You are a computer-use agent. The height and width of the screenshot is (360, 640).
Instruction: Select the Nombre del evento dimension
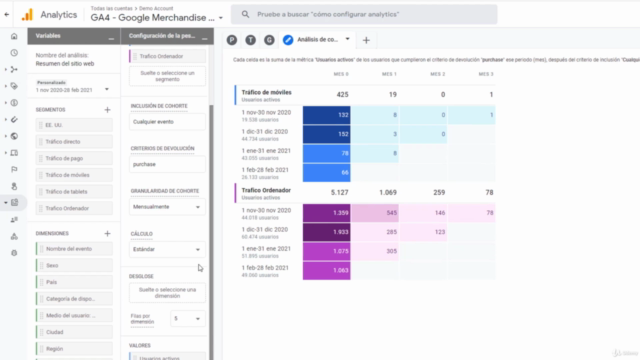pos(74,249)
